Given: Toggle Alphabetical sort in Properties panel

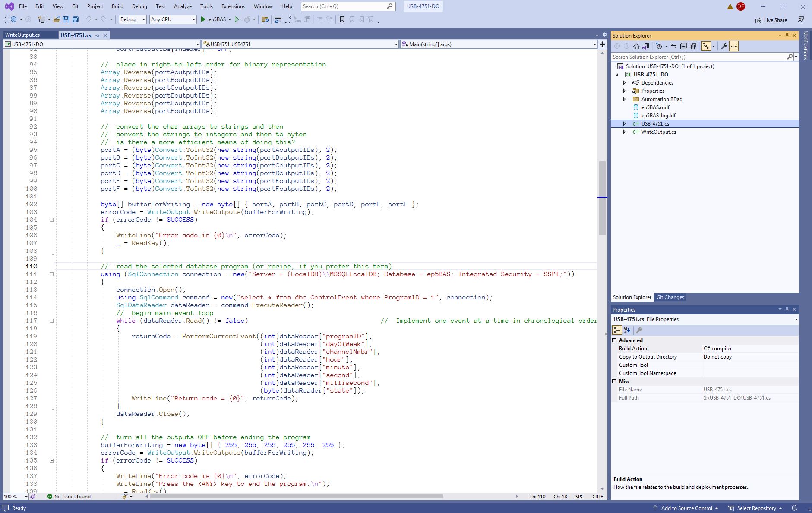Looking at the screenshot, I should 627,330.
